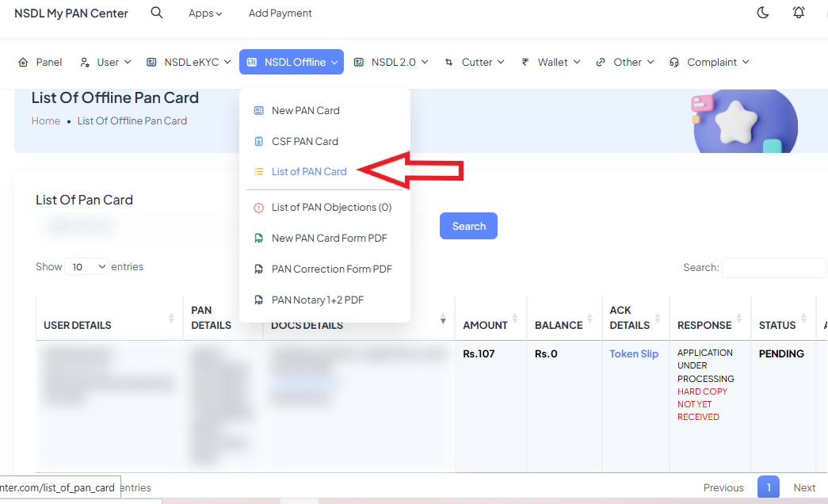This screenshot has width=828, height=504.
Task: Open notifications bell icon
Action: pos(799,13)
